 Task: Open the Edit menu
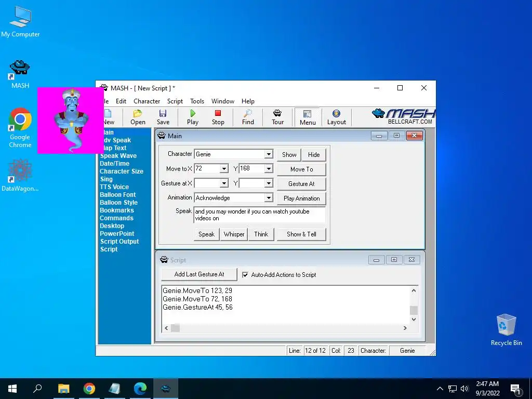click(121, 101)
